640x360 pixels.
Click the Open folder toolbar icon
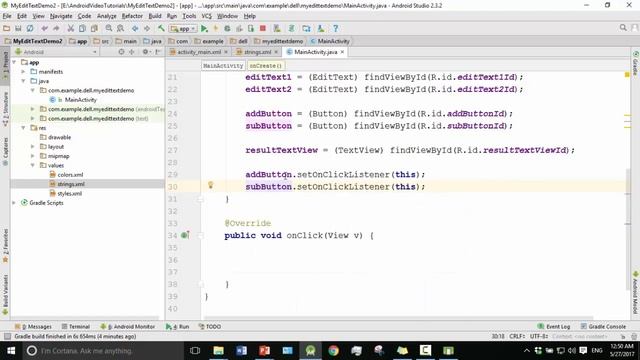point(6,29)
